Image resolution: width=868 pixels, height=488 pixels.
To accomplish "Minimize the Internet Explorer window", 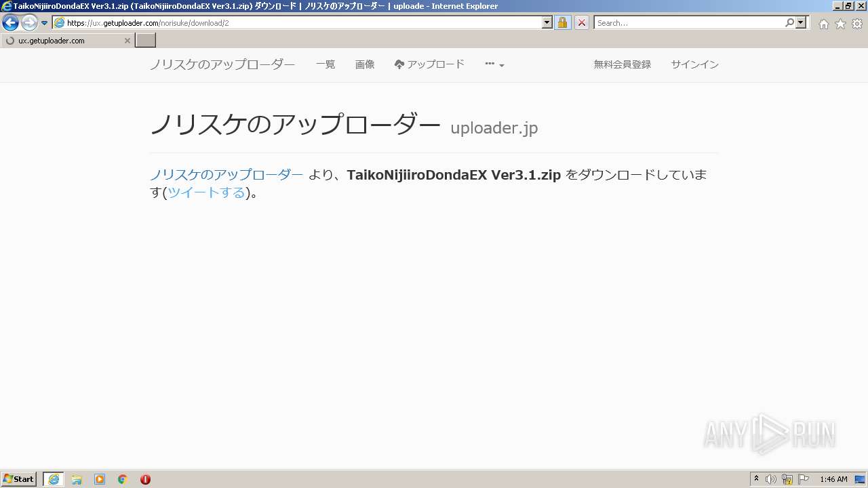I will 837,6.
